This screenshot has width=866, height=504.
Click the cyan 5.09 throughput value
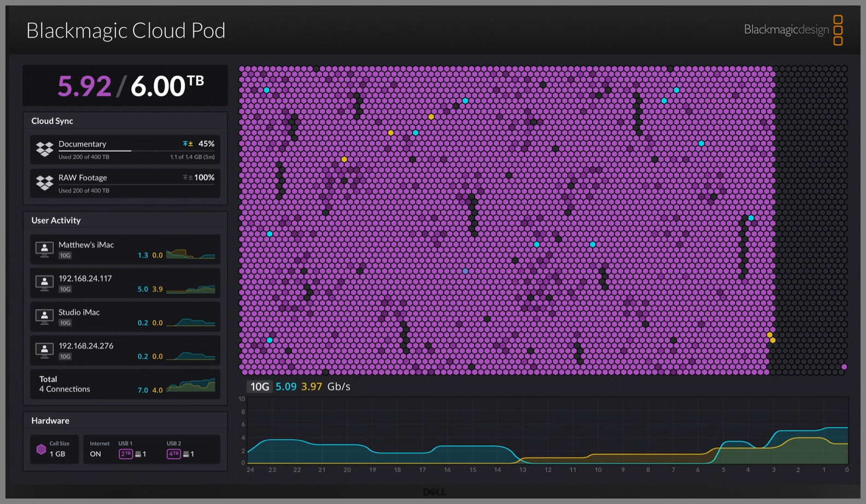click(x=286, y=386)
